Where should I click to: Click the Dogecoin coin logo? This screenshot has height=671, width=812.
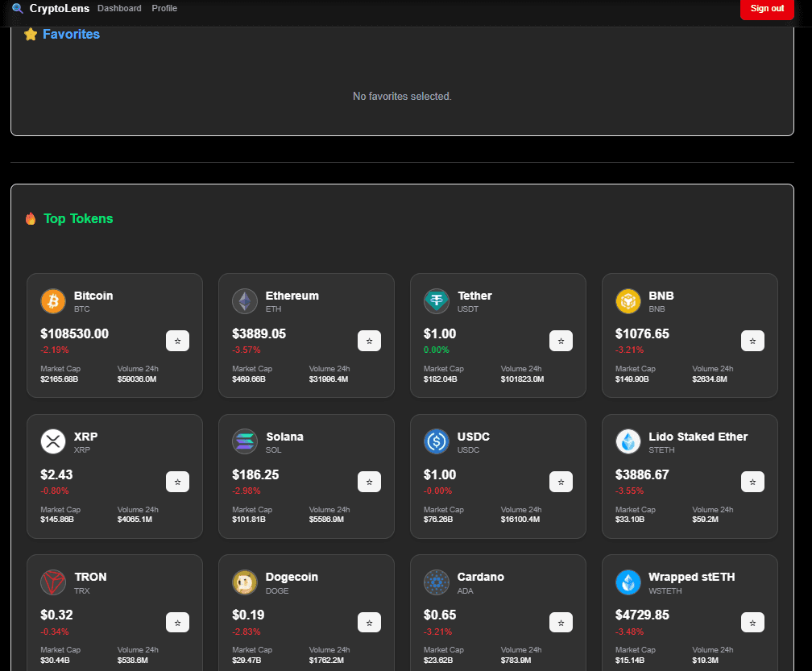[245, 582]
